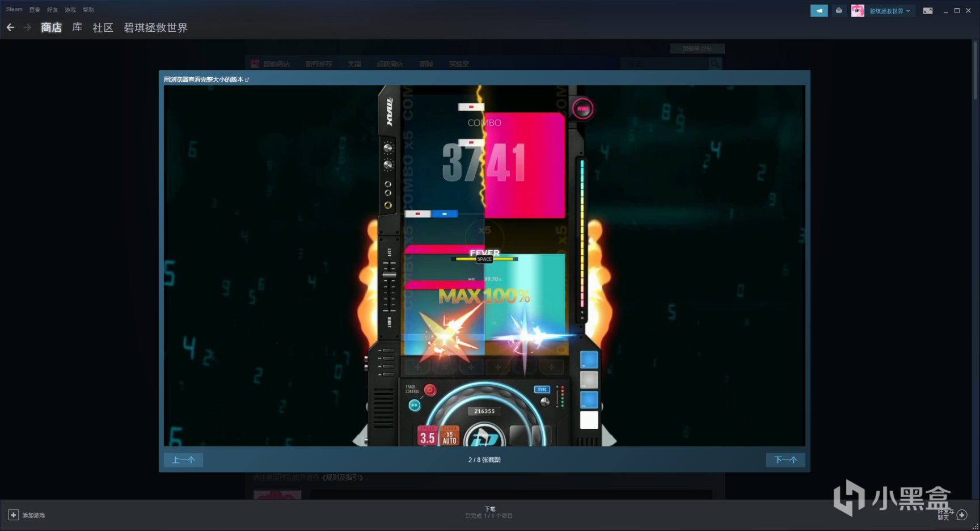
Task: Open the 好友 menu
Action: tap(52, 10)
